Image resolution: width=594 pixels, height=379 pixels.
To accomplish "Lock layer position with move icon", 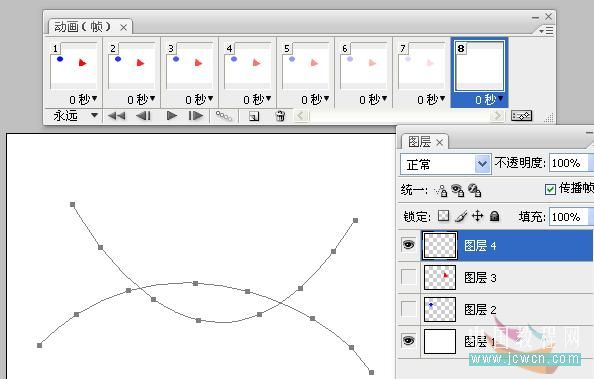I will [x=478, y=216].
